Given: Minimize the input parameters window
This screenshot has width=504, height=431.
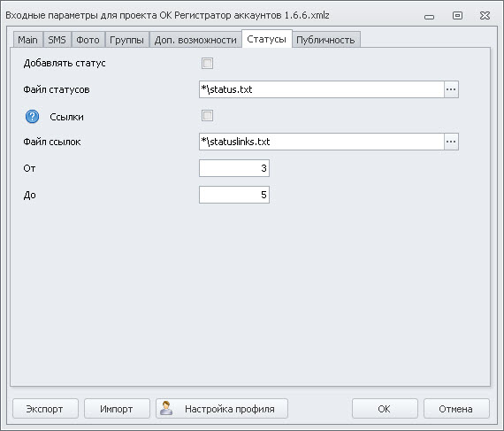Looking at the screenshot, I should point(429,17).
